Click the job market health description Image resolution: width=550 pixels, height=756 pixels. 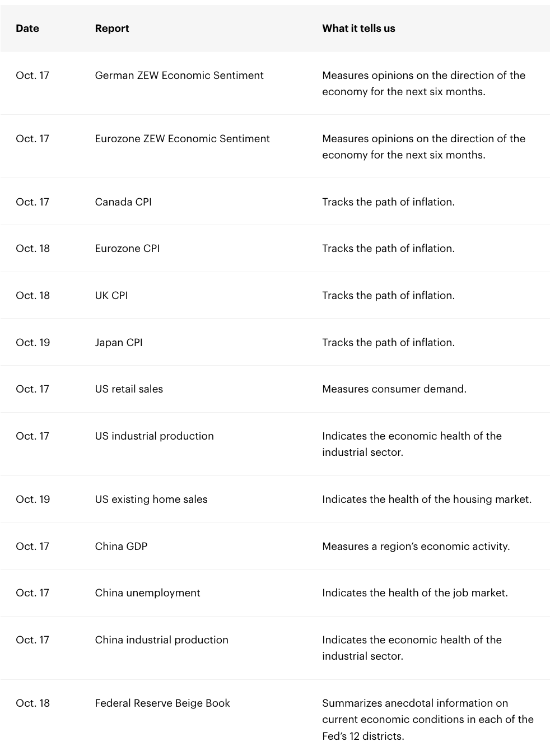[415, 593]
